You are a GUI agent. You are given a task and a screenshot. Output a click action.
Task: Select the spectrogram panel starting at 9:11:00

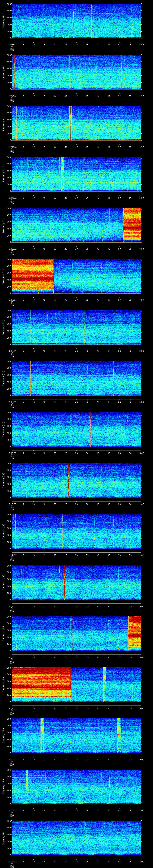pyautogui.click(x=76, y=531)
